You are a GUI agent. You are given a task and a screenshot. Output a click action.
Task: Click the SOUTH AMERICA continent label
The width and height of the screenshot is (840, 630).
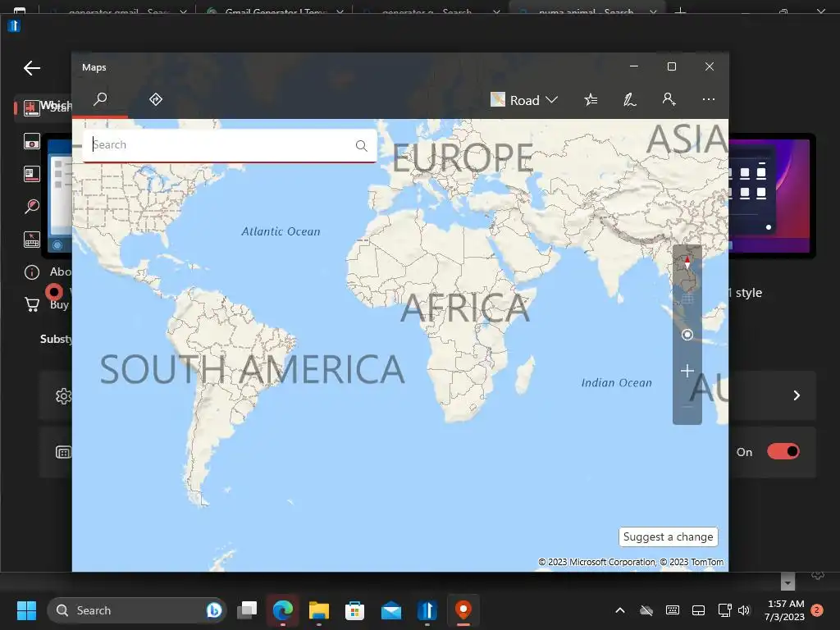(252, 369)
